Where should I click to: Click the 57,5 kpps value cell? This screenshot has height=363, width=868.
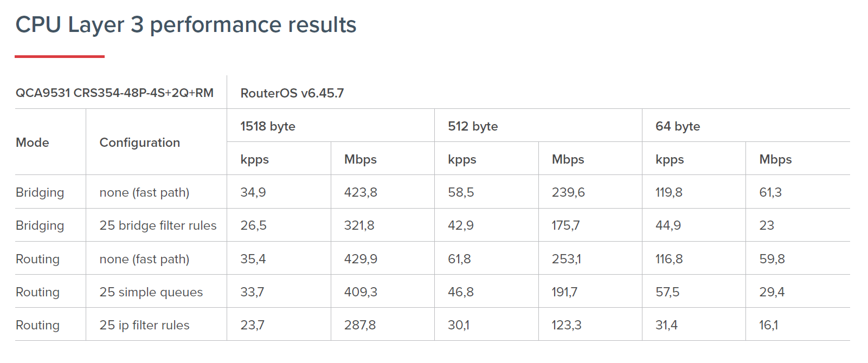[x=667, y=292]
